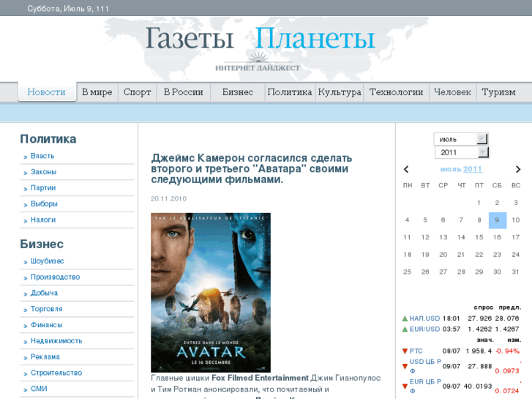
Task: Open Производство sidebar link
Action: point(56,277)
